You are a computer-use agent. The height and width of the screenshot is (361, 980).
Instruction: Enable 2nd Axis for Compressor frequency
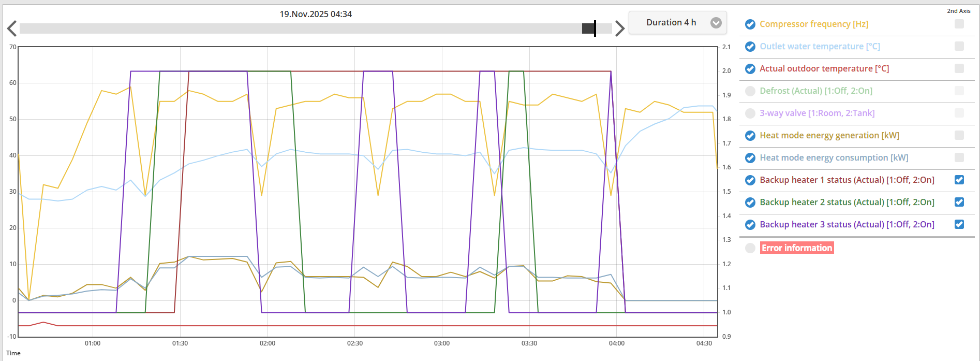click(959, 24)
